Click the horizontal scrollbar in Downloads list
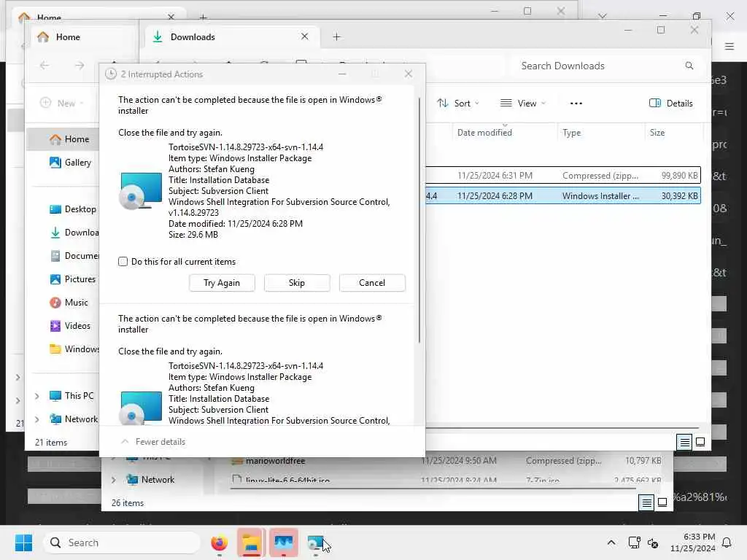The height and width of the screenshot is (560, 747). click(562, 427)
